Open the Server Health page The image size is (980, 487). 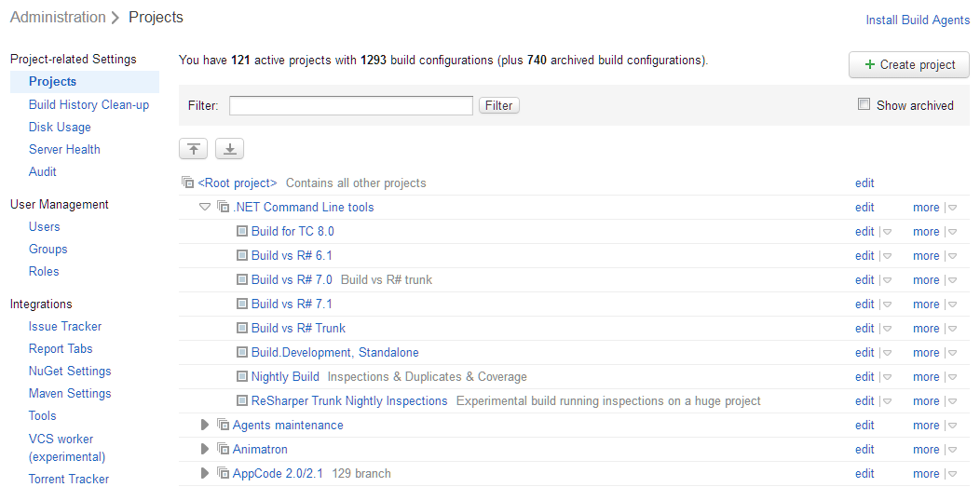coord(64,150)
